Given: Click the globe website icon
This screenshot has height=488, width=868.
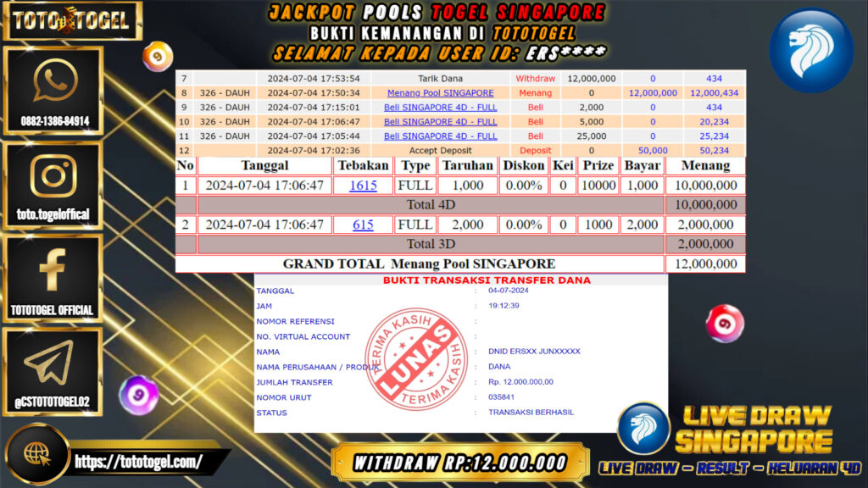Looking at the screenshot, I should pyautogui.click(x=36, y=455).
